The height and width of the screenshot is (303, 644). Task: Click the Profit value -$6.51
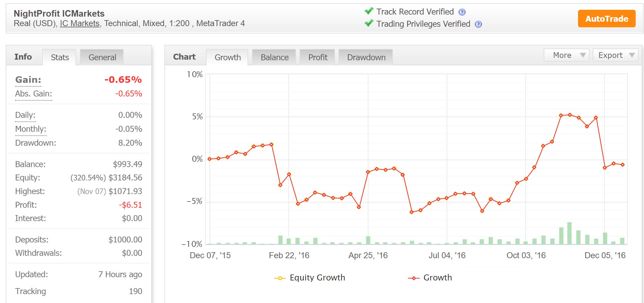coord(130,205)
